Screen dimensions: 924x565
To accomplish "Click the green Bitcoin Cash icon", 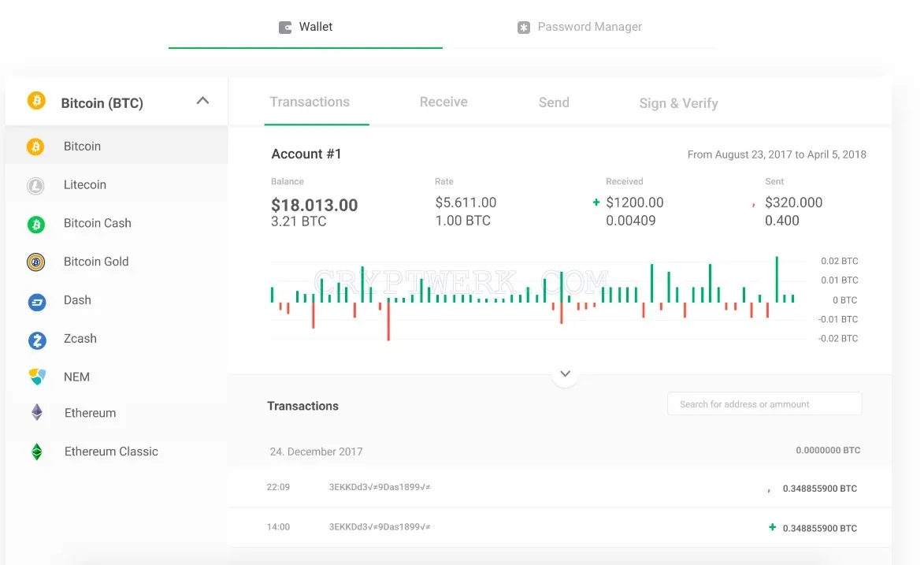I will coord(36,224).
